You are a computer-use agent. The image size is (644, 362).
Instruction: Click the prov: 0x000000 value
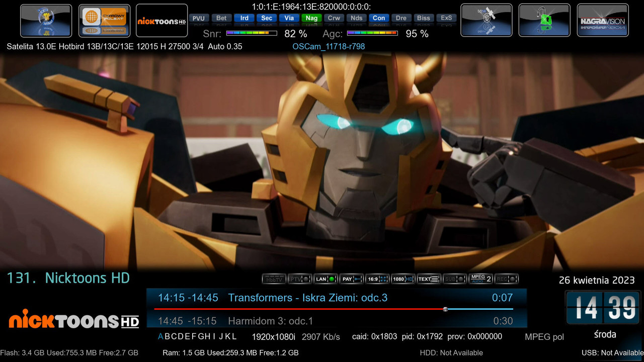pyautogui.click(x=474, y=337)
